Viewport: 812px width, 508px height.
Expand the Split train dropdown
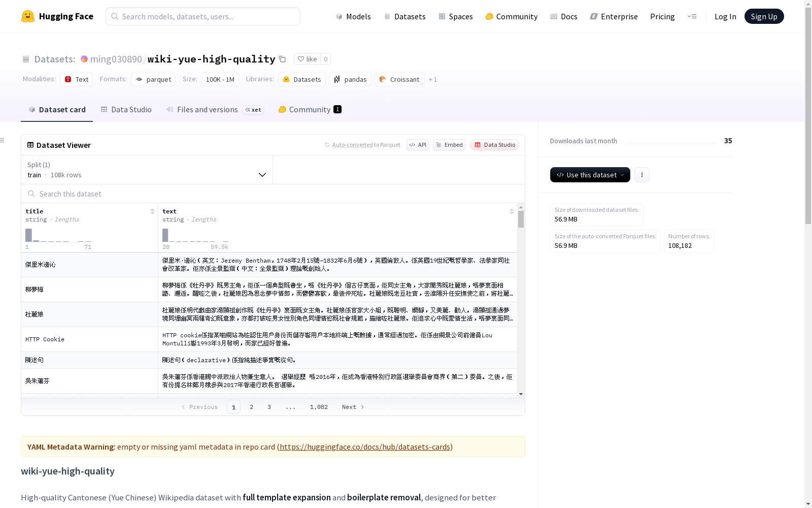click(147, 170)
